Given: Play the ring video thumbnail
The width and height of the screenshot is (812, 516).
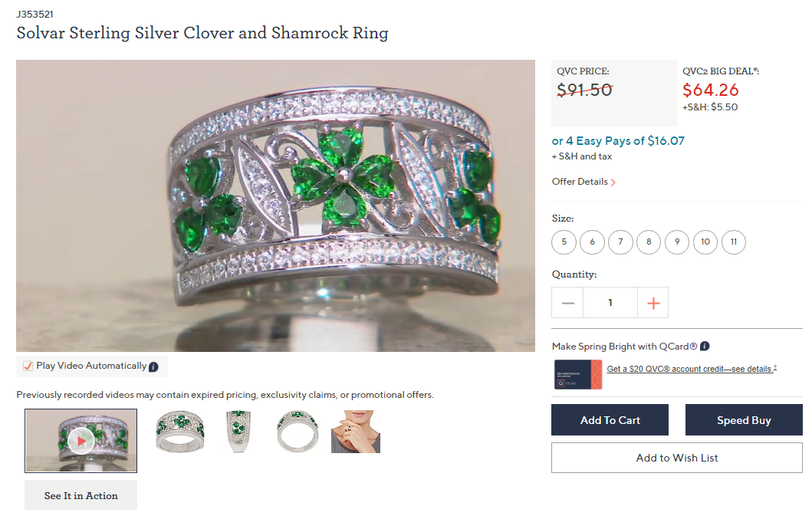Looking at the screenshot, I should click(81, 440).
